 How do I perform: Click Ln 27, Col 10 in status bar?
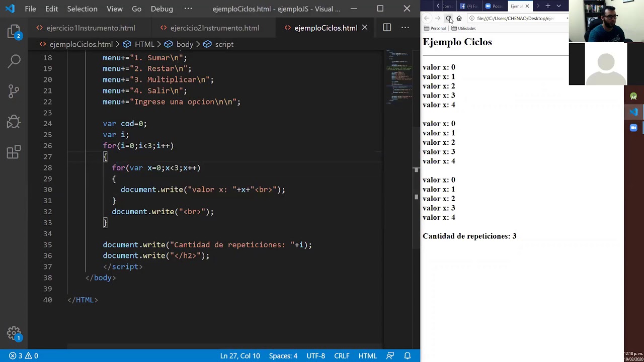point(240,355)
